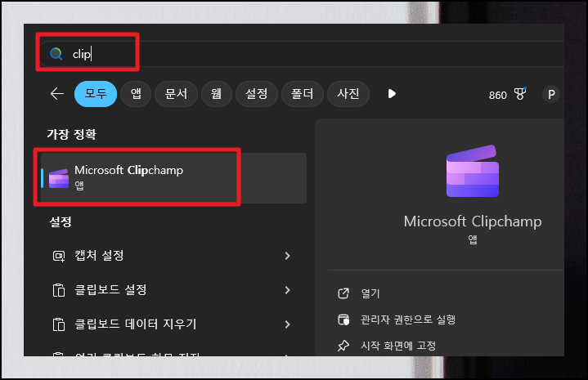Open the rewards trophy icon

[x=520, y=94]
